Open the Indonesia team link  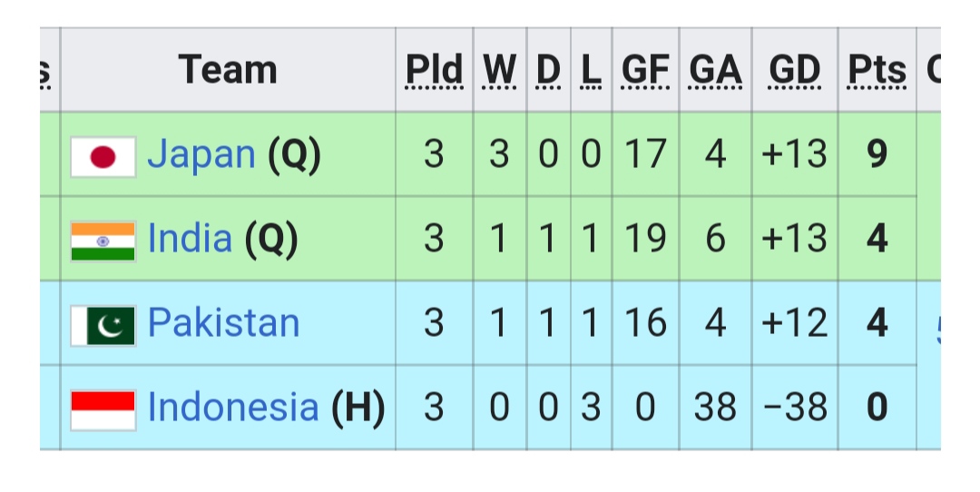[x=233, y=407]
